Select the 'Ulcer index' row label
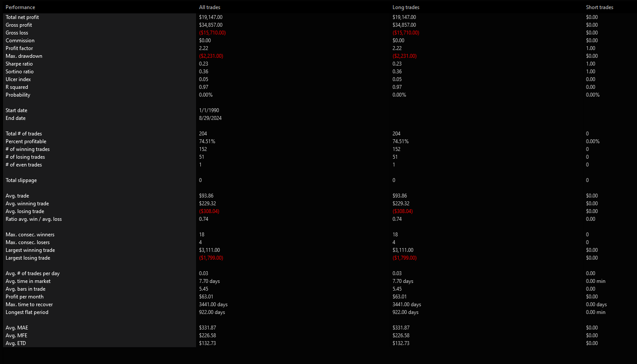Viewport: 637px width, 364px height. [18, 79]
